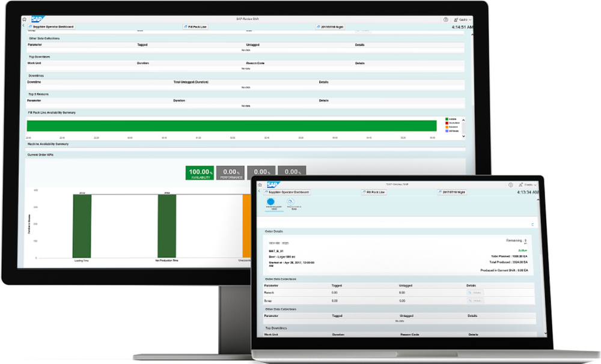
Task: Open the 2017/07/18 Night shift selector
Action: click(x=330, y=26)
